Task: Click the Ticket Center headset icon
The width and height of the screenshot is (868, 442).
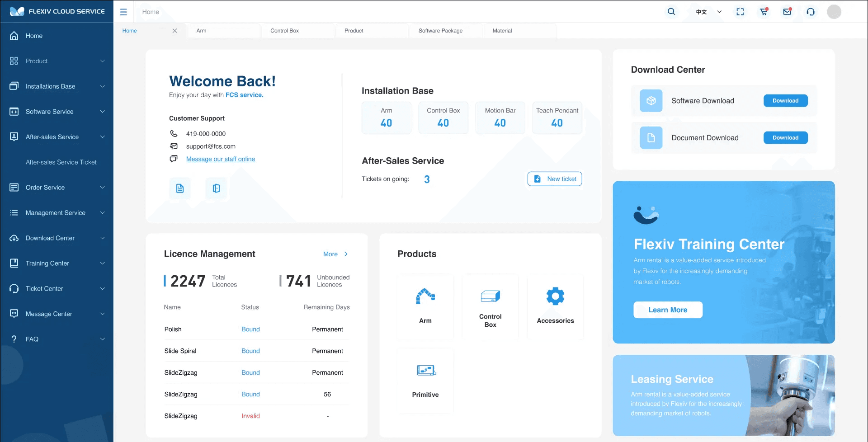Action: click(14, 288)
